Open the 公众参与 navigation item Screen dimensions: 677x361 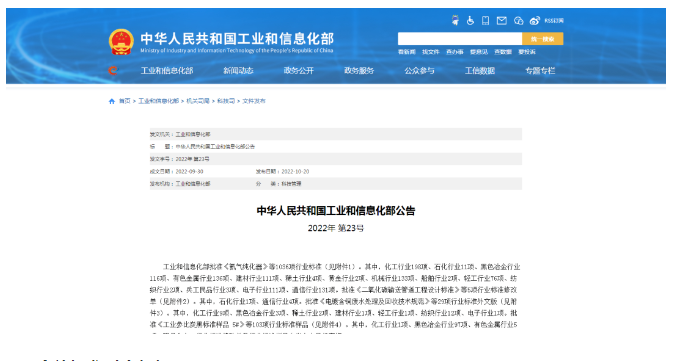[x=419, y=70]
